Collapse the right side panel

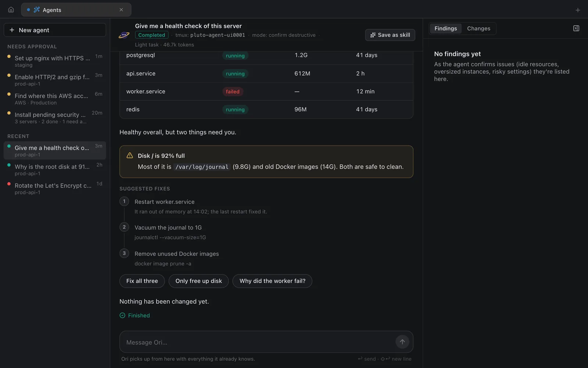pyautogui.click(x=576, y=28)
